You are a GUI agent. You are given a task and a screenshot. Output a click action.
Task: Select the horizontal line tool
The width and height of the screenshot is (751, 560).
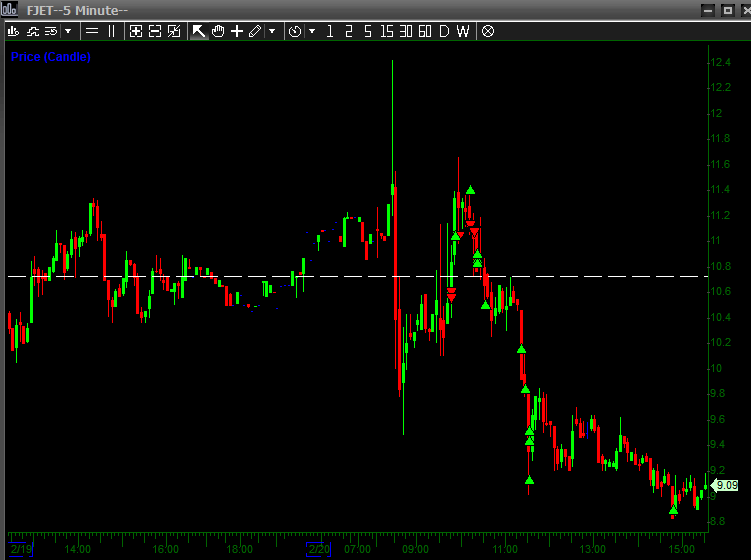92,32
